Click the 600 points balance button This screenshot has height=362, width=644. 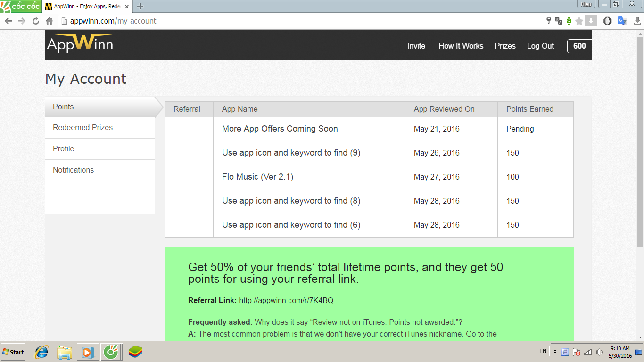pos(579,46)
